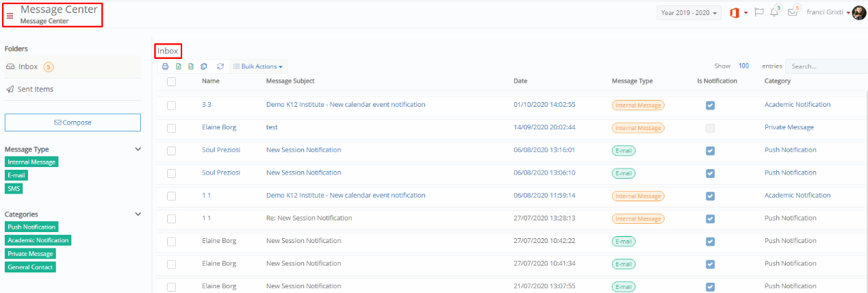Select the checkbox for Elaine Borg test row
Viewport: 868px width, 293px height.
click(x=172, y=128)
